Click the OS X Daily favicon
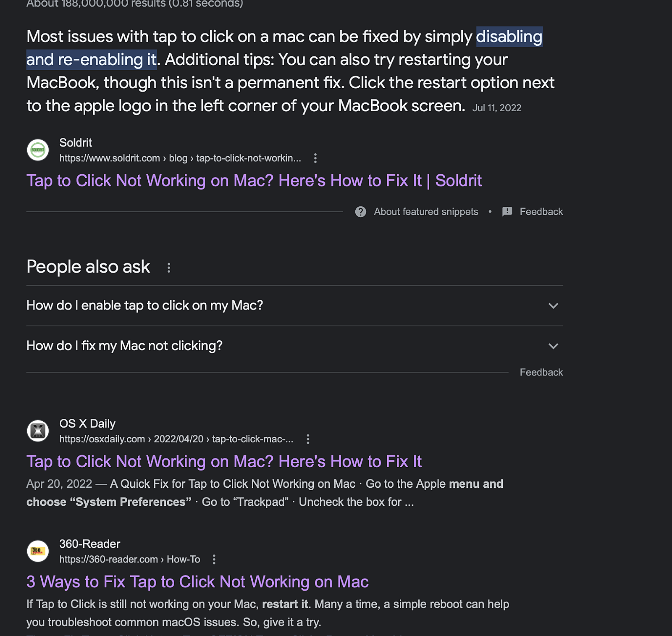The width and height of the screenshot is (672, 636). (x=38, y=431)
